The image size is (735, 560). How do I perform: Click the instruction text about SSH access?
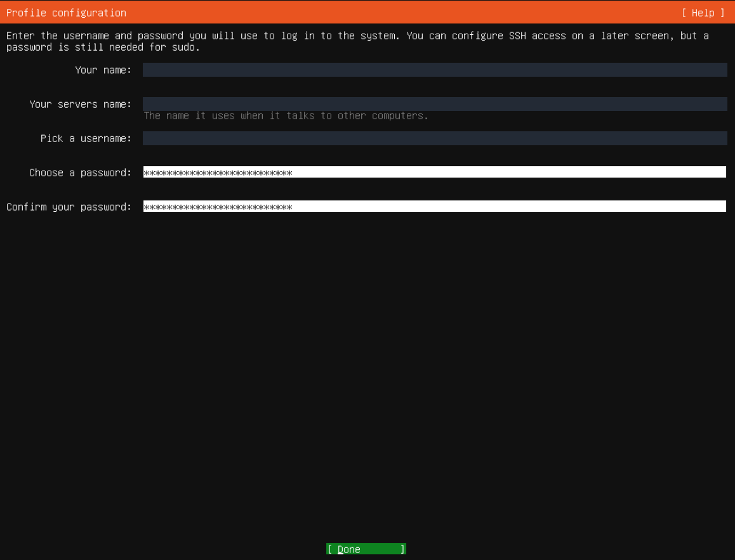point(357,41)
